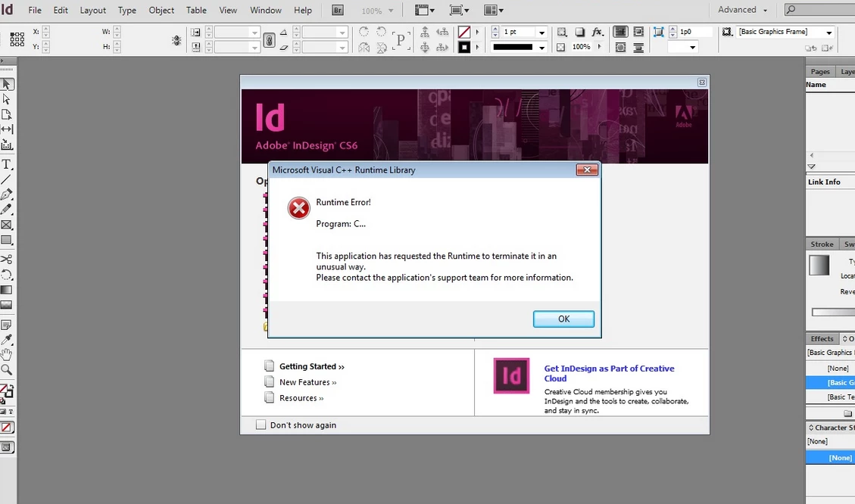Open the Advanced workspace switcher
855x504 pixels.
click(x=742, y=10)
